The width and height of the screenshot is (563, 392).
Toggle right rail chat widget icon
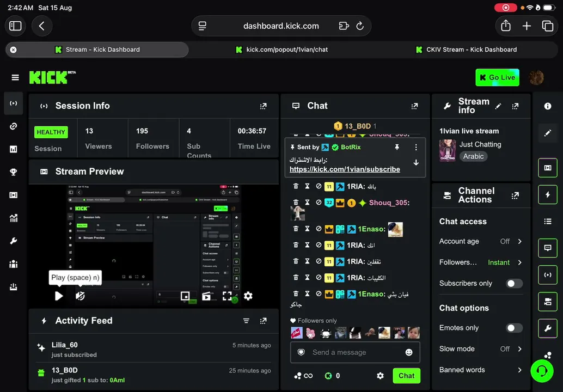pyautogui.click(x=547, y=248)
